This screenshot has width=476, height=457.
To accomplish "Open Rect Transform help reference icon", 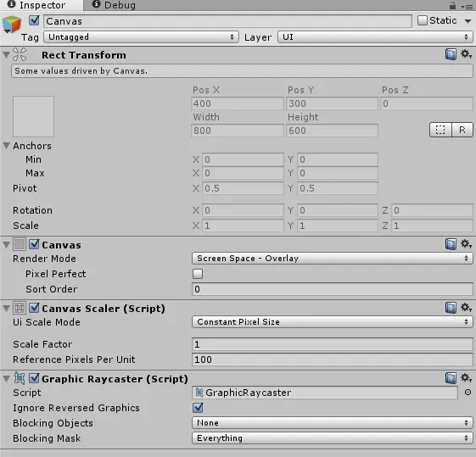I will click(x=451, y=54).
